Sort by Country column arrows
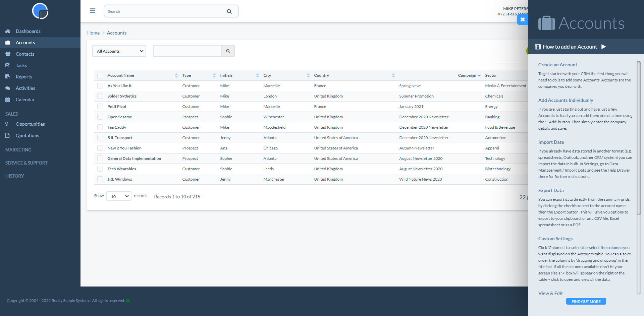This screenshot has height=316, width=644. 393,75
